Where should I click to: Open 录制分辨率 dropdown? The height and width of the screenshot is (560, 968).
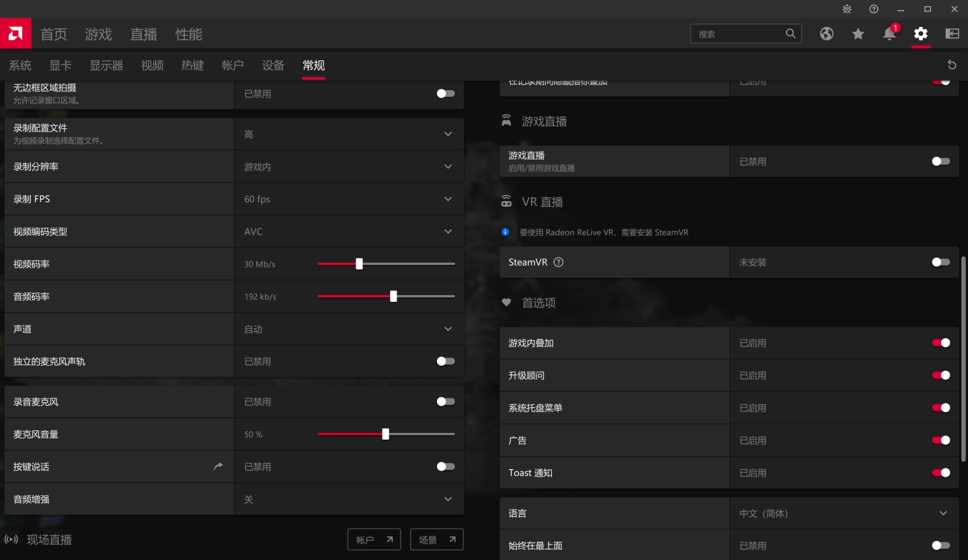349,167
